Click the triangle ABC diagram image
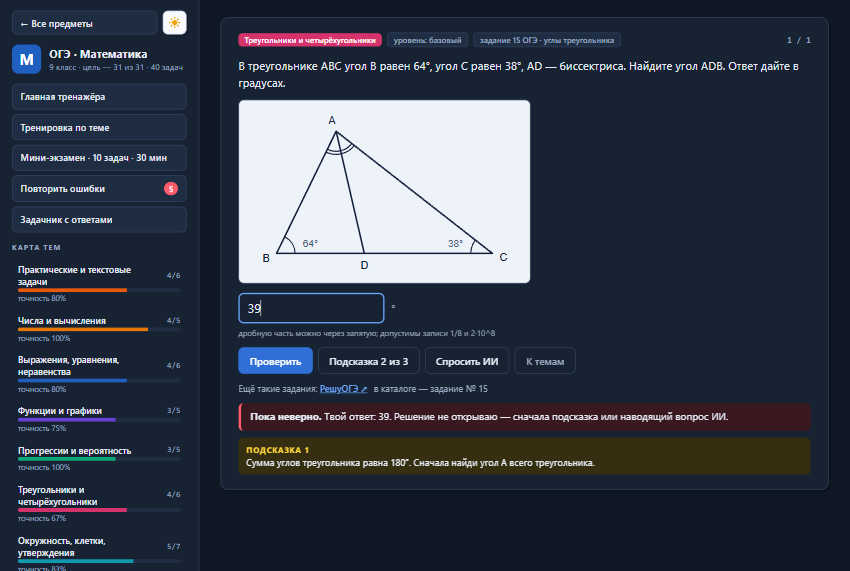The image size is (850, 571). click(384, 191)
